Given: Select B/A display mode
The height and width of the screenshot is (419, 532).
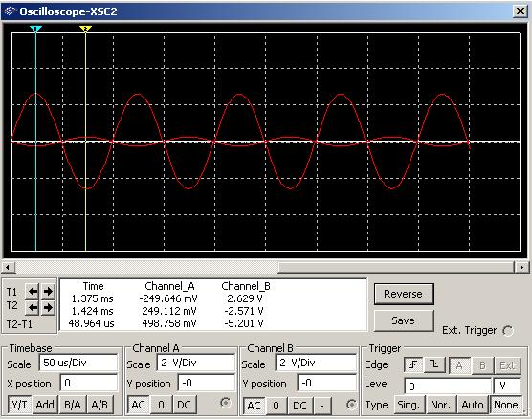Looking at the screenshot, I should pos(73,405).
